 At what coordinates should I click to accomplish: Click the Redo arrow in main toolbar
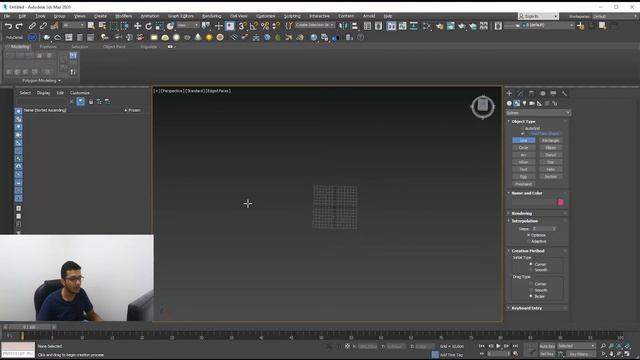(x=19, y=26)
